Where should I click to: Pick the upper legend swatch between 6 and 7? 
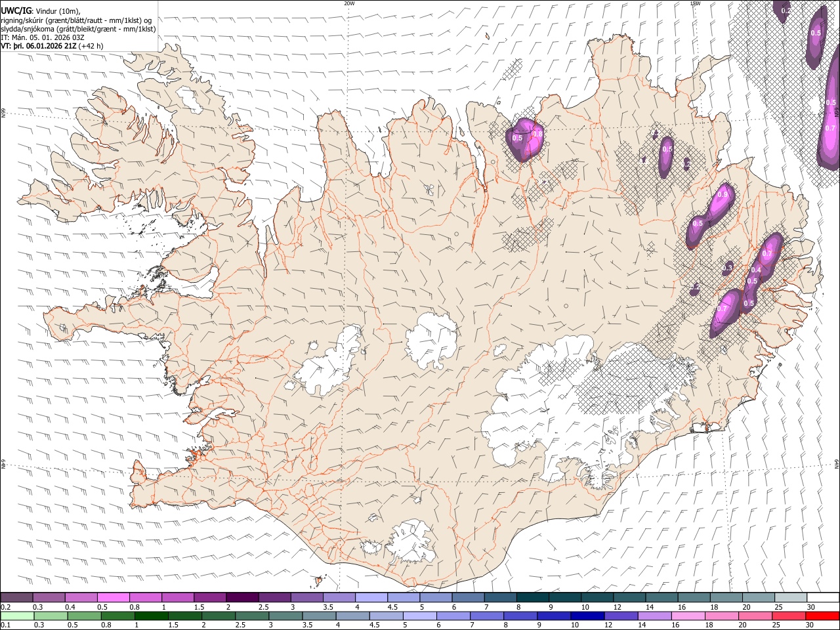[x=469, y=597]
